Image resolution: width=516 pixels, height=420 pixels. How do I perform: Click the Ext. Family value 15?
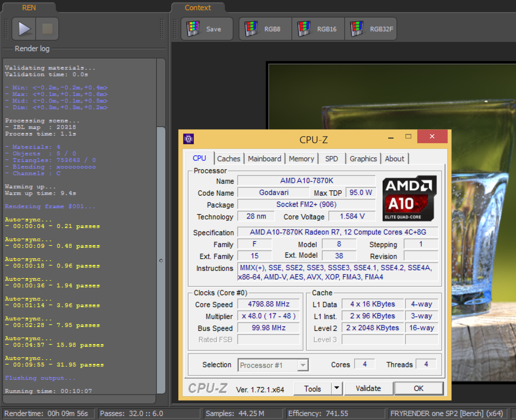(254, 256)
